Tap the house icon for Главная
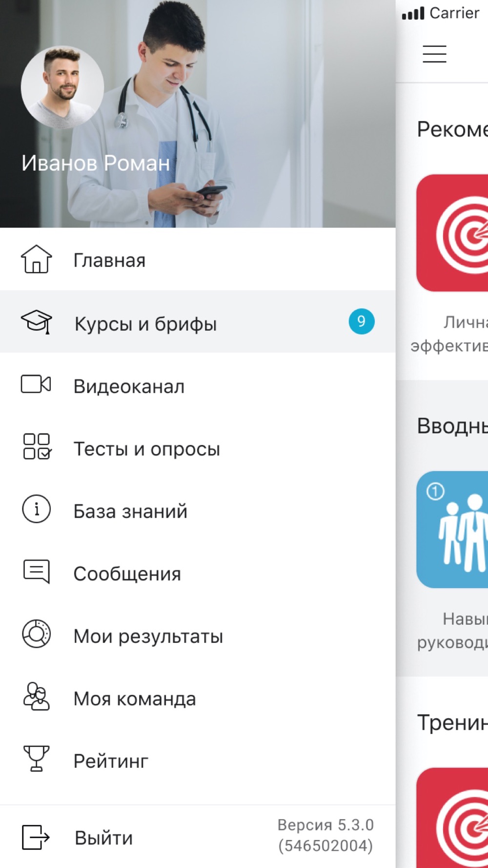This screenshot has width=488, height=868. 36,259
